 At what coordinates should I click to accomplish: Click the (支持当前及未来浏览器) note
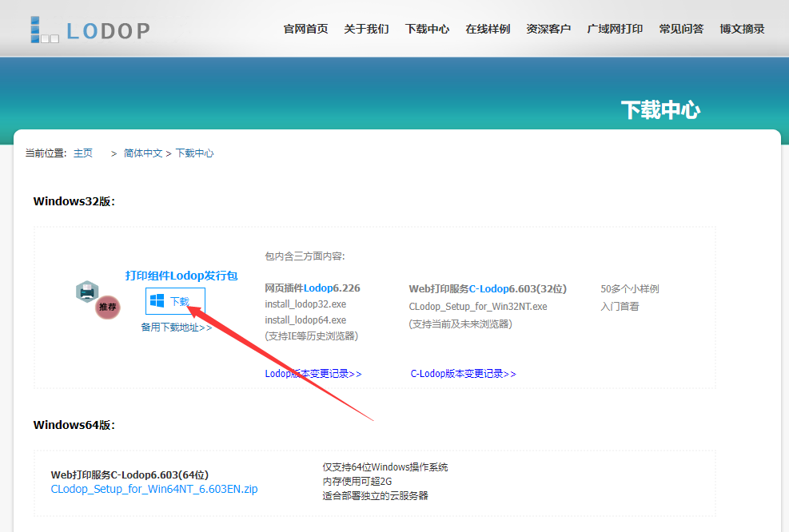coord(460,324)
